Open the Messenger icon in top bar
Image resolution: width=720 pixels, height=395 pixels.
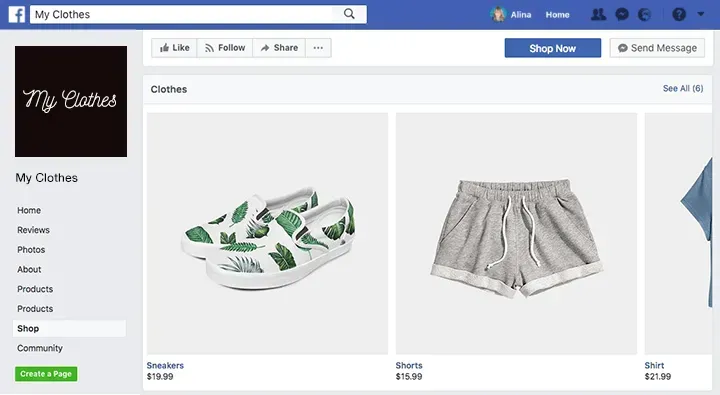click(x=622, y=15)
